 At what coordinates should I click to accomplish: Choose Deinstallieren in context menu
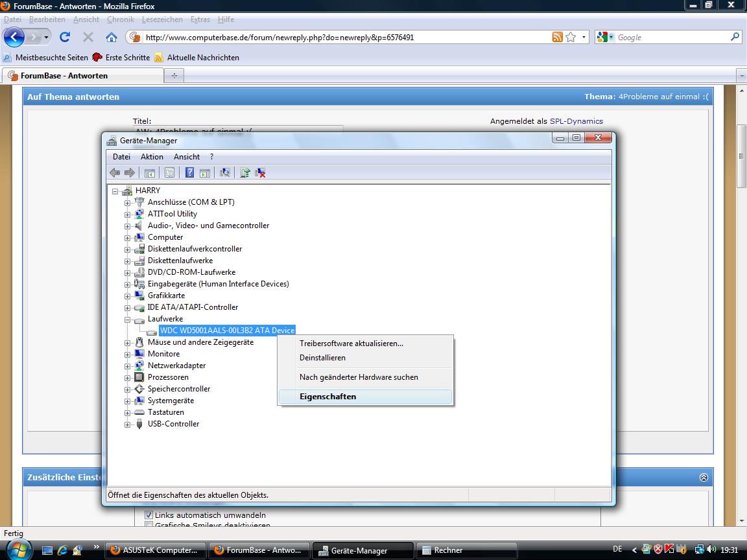[x=366, y=358]
